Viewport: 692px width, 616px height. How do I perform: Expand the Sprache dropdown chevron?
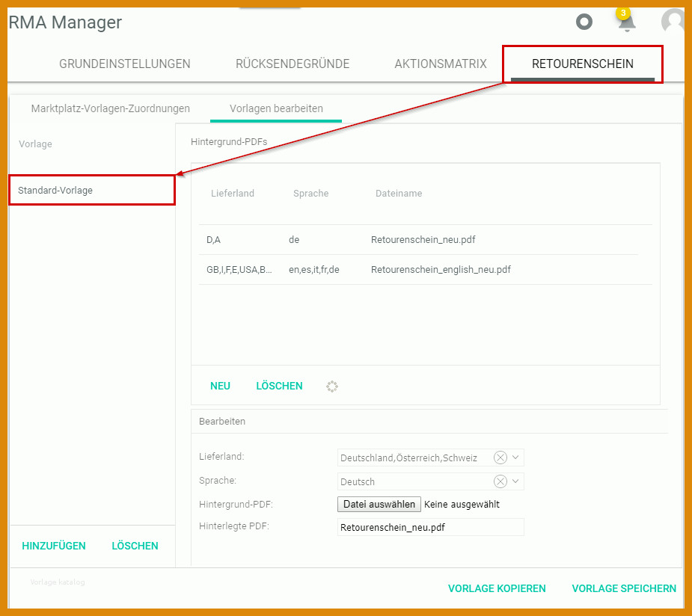(x=515, y=481)
